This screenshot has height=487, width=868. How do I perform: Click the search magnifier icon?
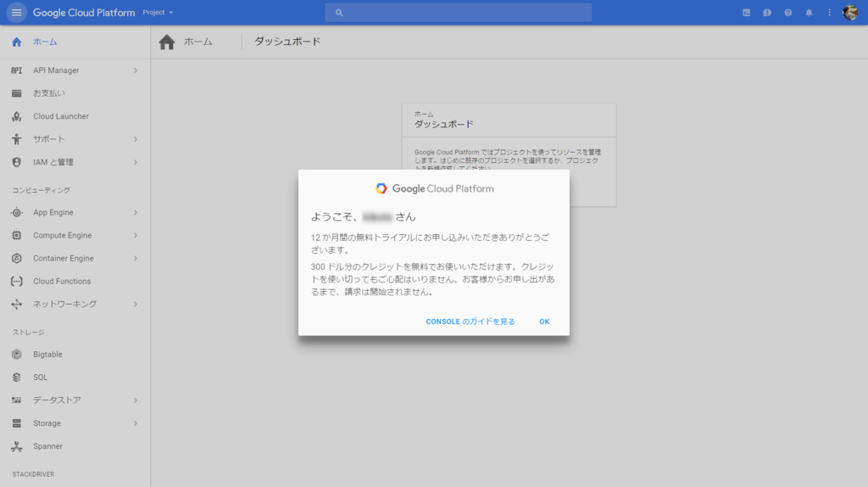coord(339,12)
